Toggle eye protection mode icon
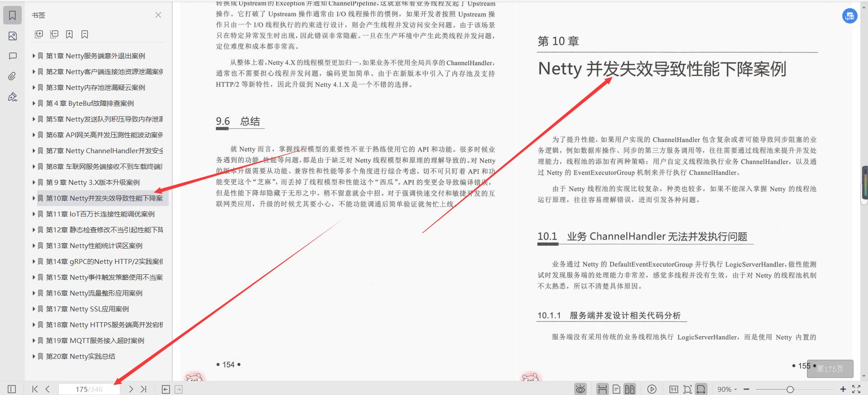 [580, 389]
